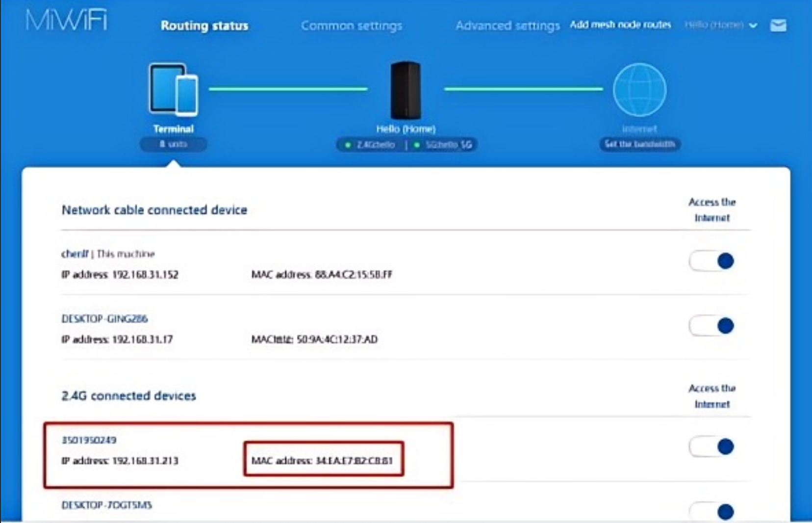This screenshot has height=523, width=812.
Task: Turn off internet access for device 3501950249
Action: (712, 447)
